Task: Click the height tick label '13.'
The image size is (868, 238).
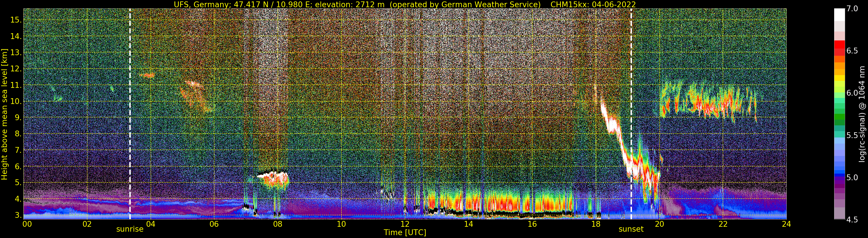Action: click(16, 53)
